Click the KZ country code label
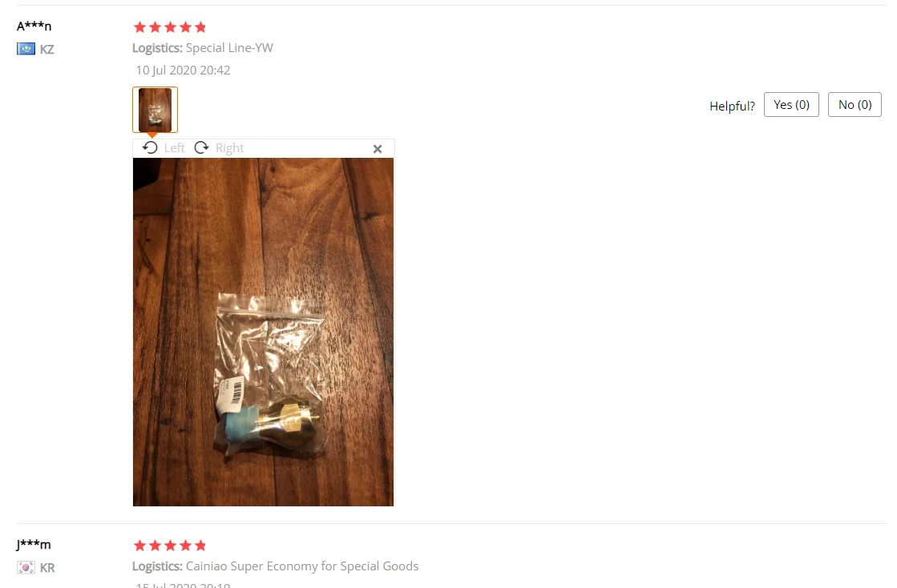897x588 pixels. pyautogui.click(x=47, y=49)
